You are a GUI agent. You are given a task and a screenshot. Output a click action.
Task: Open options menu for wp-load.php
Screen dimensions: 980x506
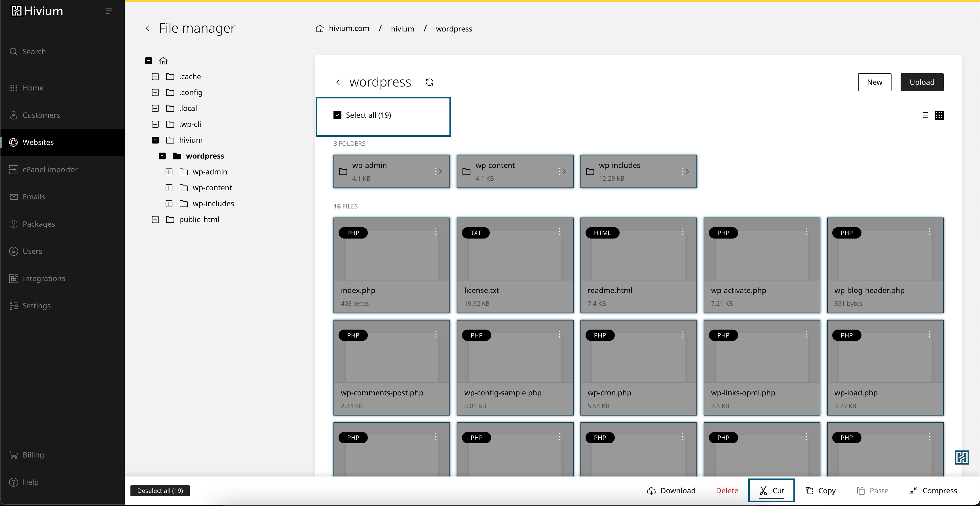pyautogui.click(x=930, y=334)
